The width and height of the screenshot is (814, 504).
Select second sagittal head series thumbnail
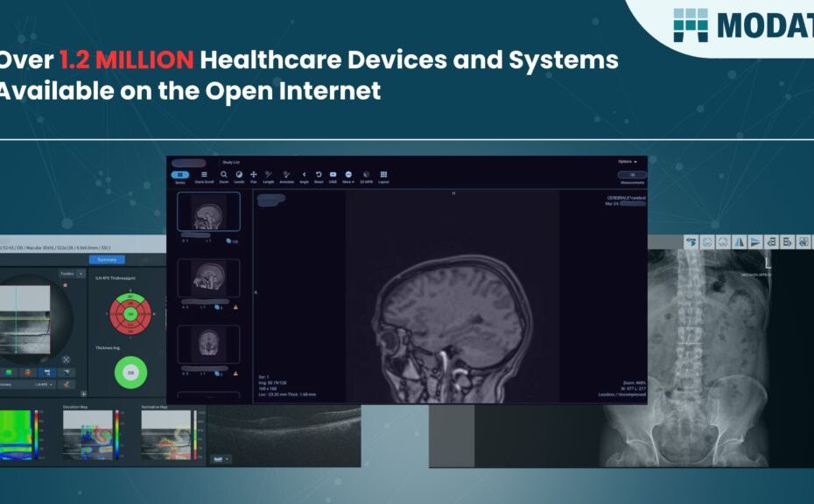click(208, 278)
